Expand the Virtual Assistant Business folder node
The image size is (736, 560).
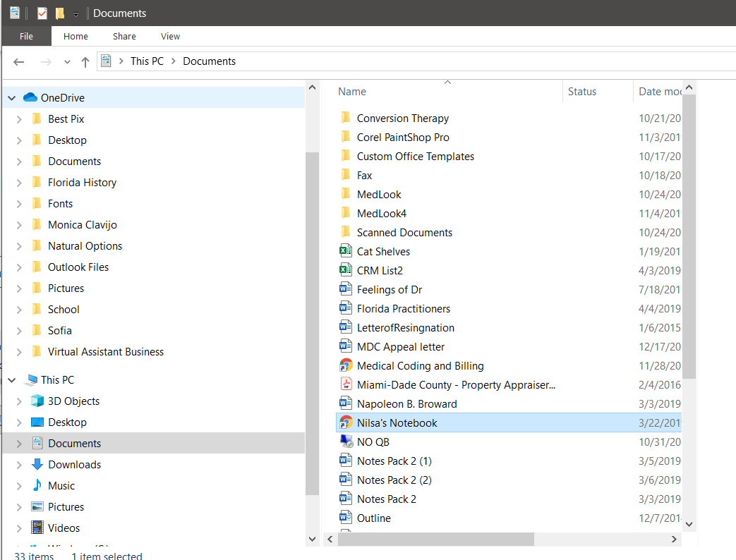(x=19, y=352)
